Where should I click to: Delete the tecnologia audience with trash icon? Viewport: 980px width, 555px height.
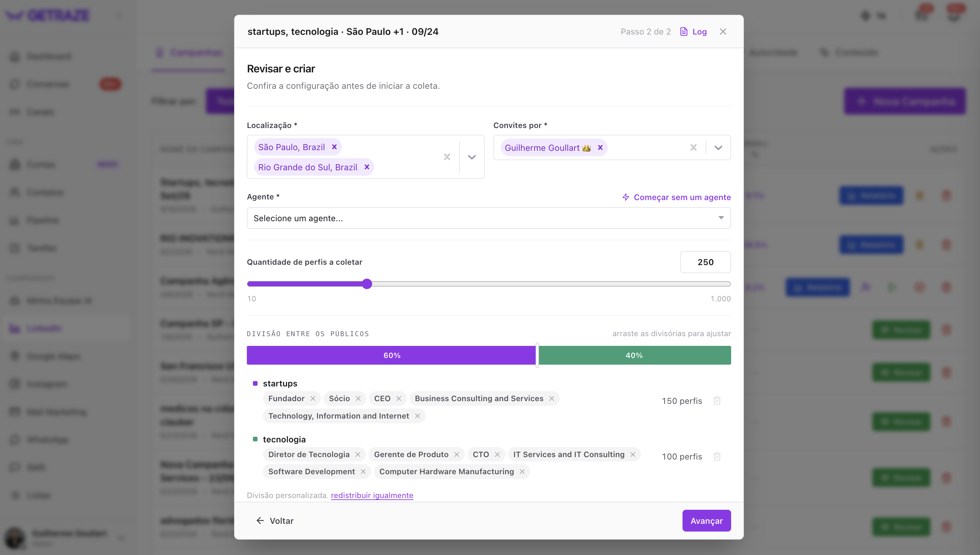(x=717, y=456)
